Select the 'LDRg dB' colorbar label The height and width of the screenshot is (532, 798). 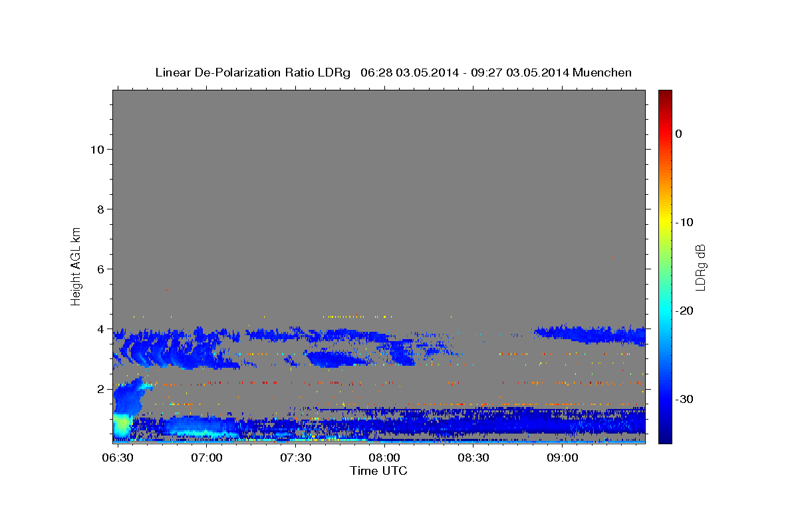point(700,267)
